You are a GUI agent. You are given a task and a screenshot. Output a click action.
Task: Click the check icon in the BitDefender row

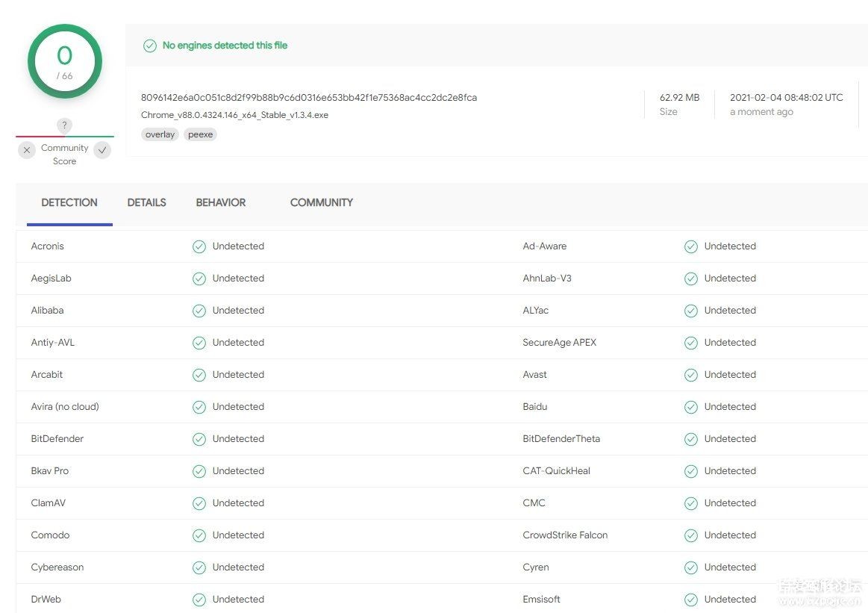pyautogui.click(x=199, y=439)
